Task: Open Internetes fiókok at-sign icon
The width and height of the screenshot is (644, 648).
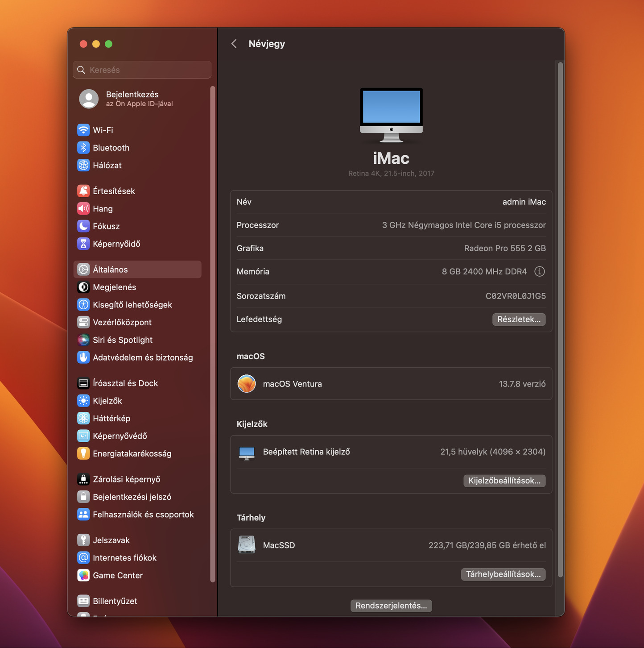Action: [83, 558]
